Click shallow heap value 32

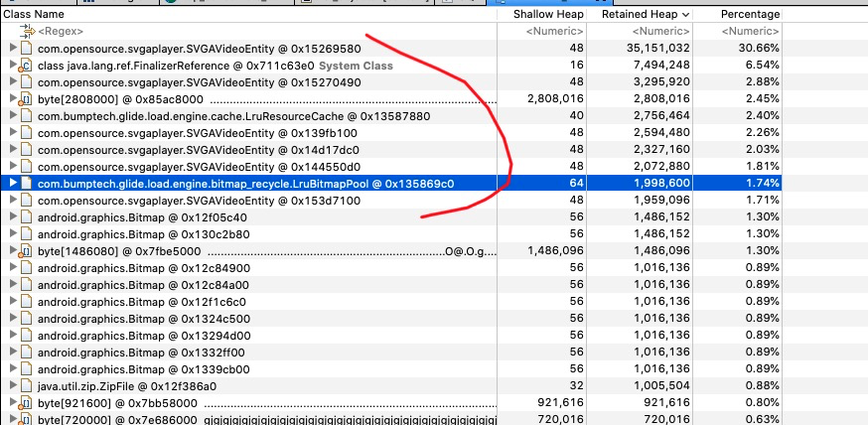click(576, 385)
